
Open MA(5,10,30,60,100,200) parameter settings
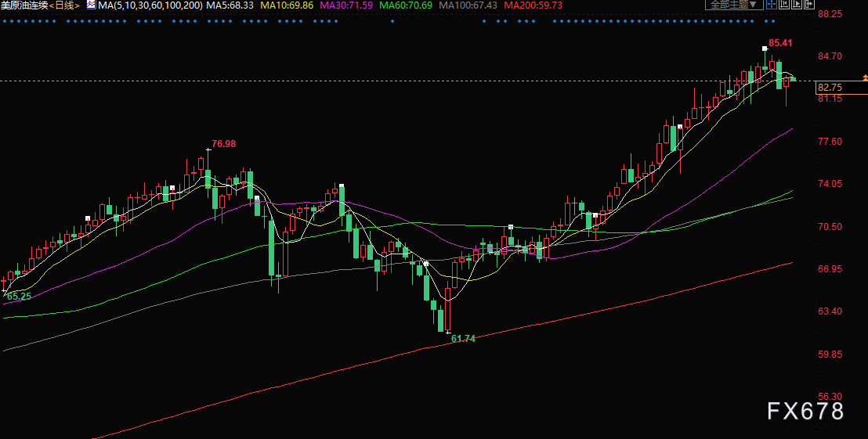coord(150,5)
